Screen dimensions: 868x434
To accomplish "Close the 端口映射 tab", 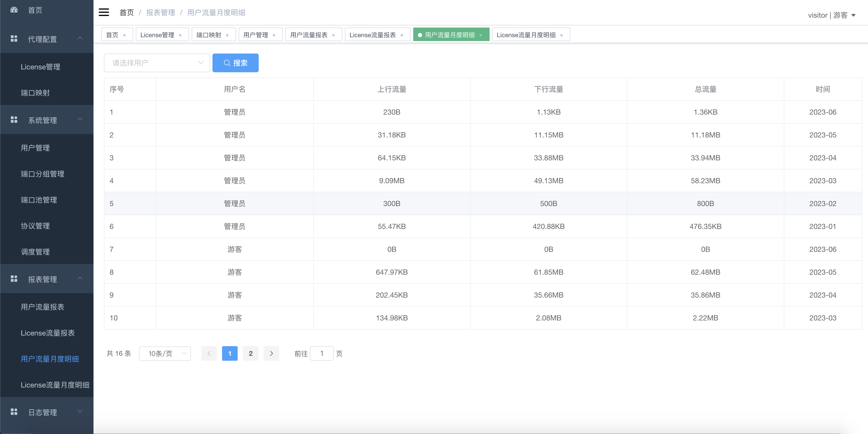I will (227, 35).
